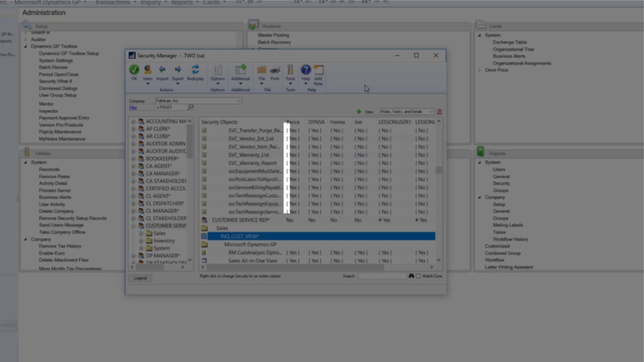Expand the BOOKKEEPER* role node

coord(133,158)
